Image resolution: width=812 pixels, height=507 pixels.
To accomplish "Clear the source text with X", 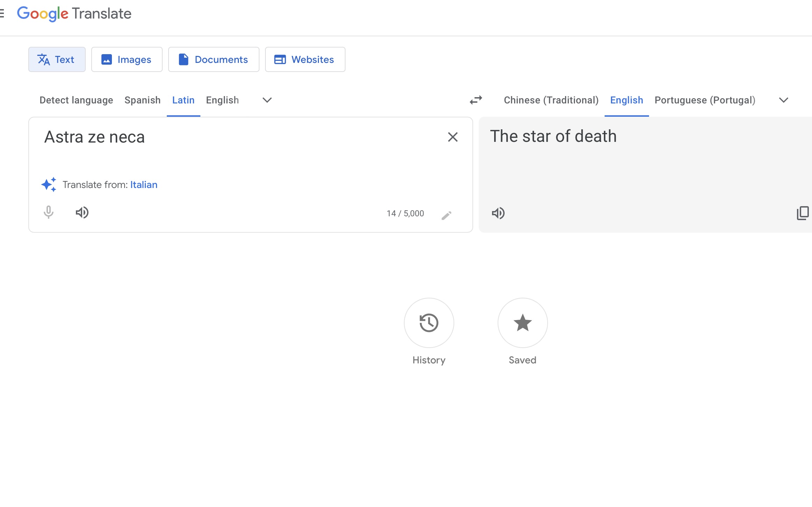I will [453, 137].
